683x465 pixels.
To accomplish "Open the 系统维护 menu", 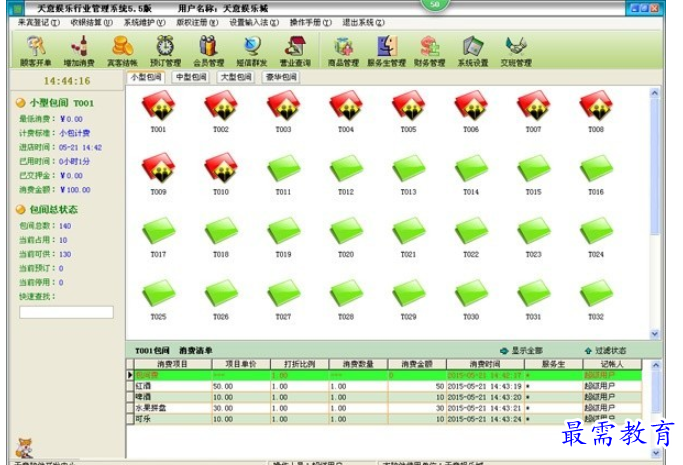I will (x=145, y=23).
